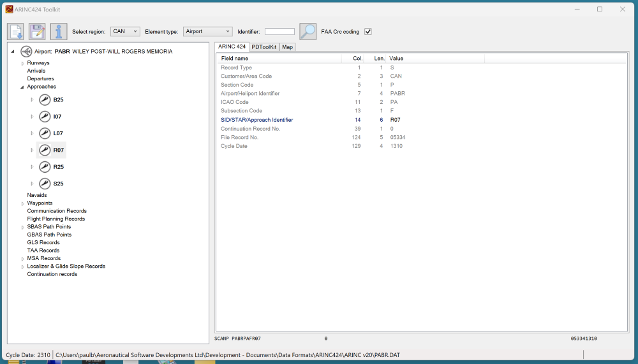Click the ARINC424 Toolkit title bar app icon

(x=9, y=9)
